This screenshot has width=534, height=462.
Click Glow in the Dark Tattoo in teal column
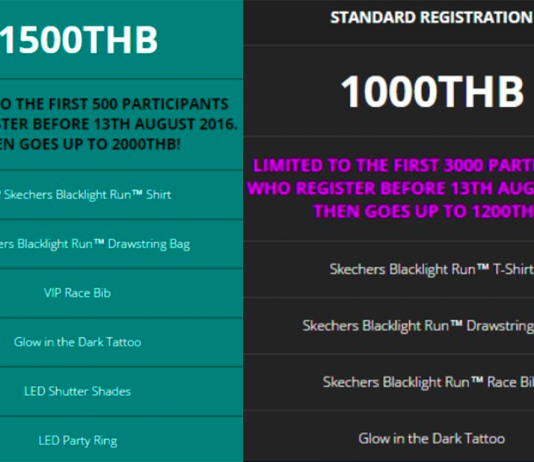77,342
